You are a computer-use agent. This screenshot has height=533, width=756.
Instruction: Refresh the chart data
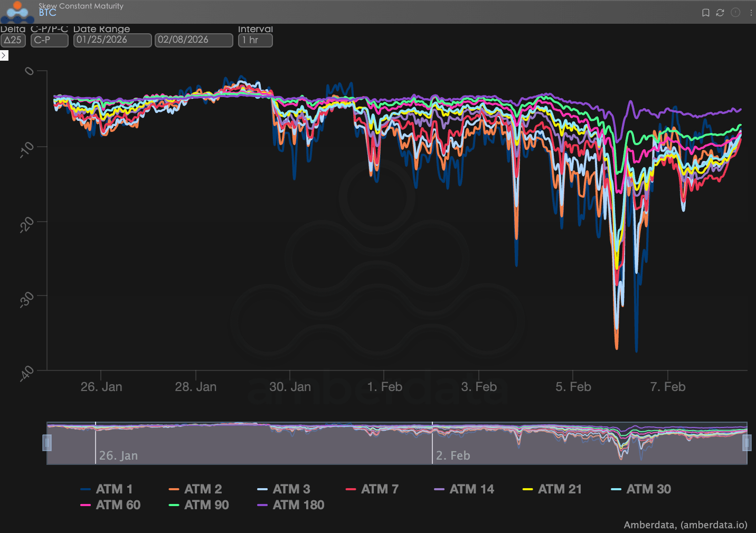720,13
